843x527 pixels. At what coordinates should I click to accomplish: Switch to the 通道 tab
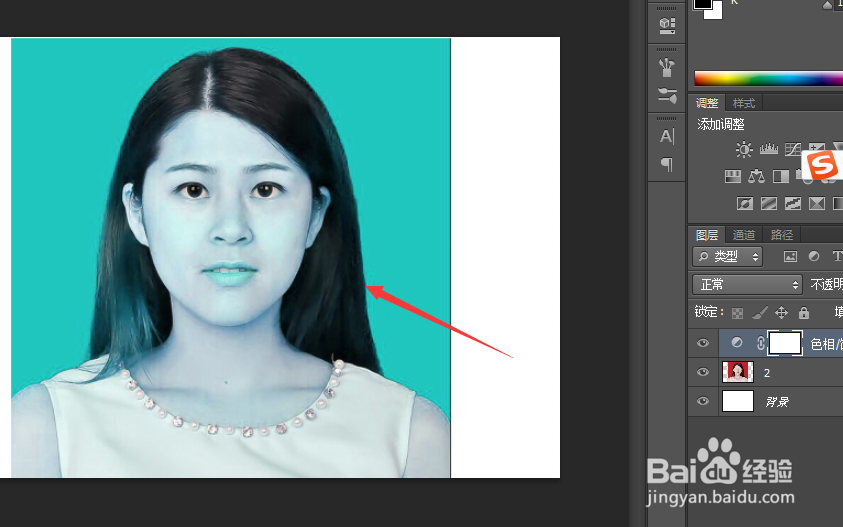click(x=744, y=235)
